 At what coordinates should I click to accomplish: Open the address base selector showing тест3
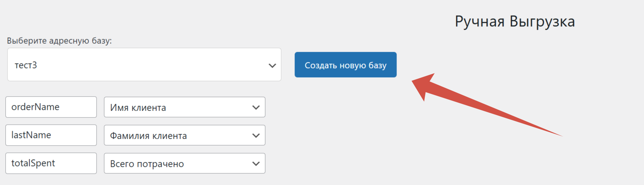144,65
